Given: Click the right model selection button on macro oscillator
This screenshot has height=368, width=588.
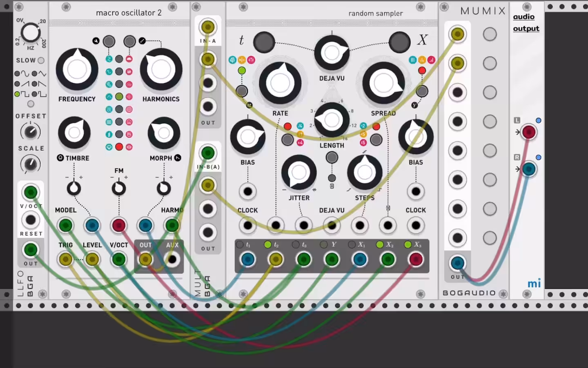Looking at the screenshot, I should (x=129, y=41).
